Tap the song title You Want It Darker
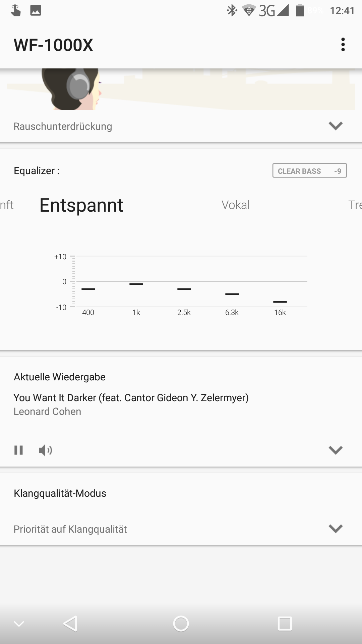The image size is (362, 644). click(x=131, y=397)
